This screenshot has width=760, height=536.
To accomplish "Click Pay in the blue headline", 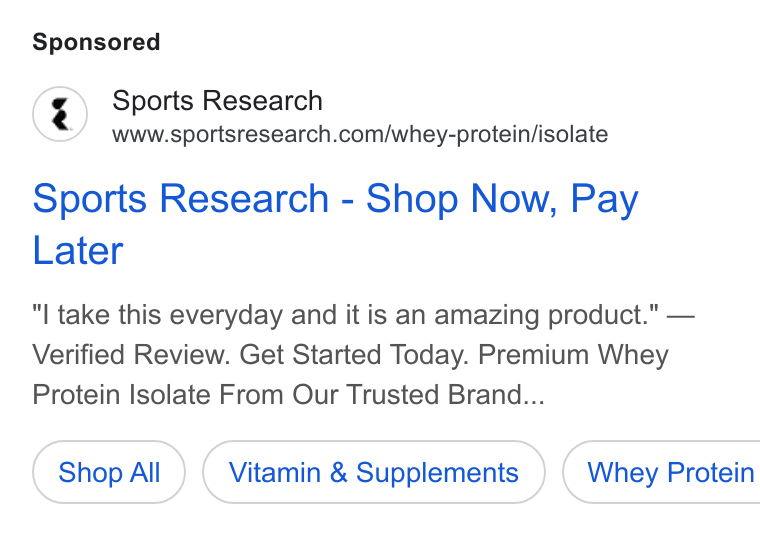I will tap(604, 199).
